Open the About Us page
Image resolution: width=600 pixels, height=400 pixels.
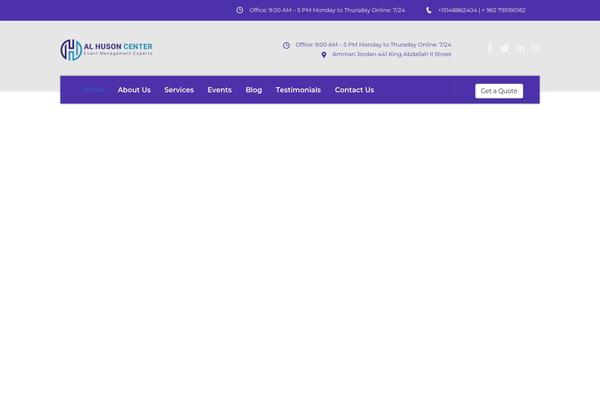point(134,90)
